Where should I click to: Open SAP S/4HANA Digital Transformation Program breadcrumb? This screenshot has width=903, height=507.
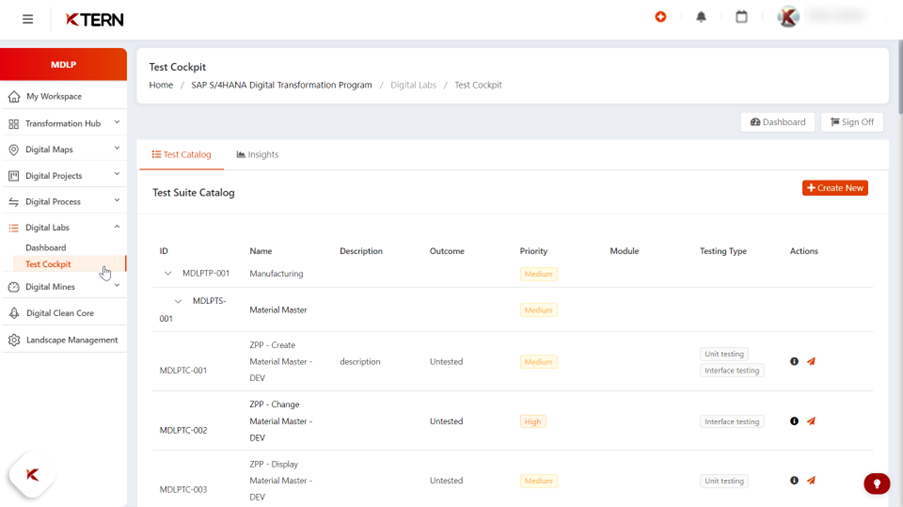click(x=282, y=85)
